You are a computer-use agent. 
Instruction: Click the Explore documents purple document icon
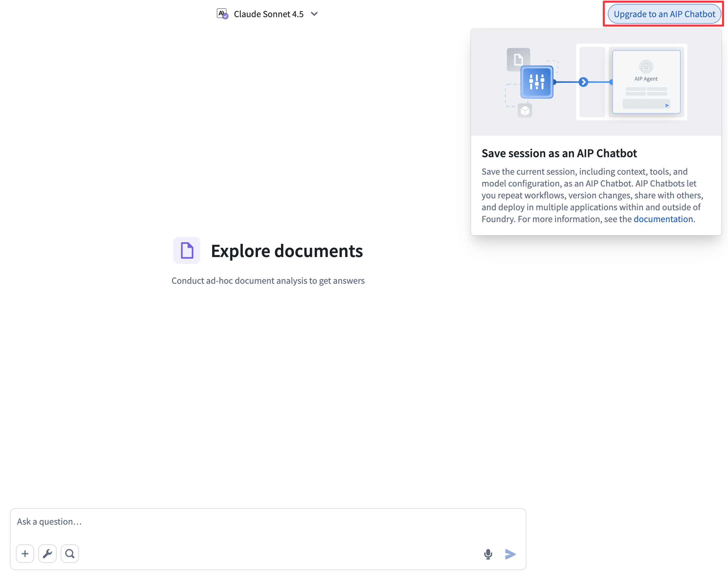click(186, 251)
